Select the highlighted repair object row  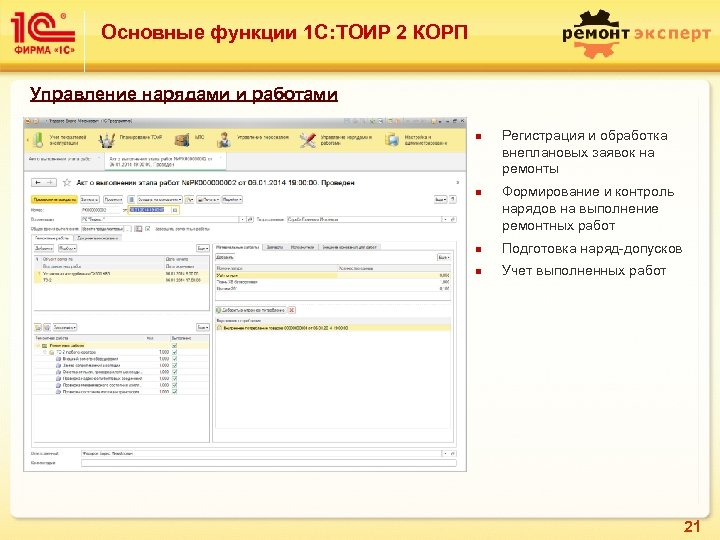[x=121, y=277]
